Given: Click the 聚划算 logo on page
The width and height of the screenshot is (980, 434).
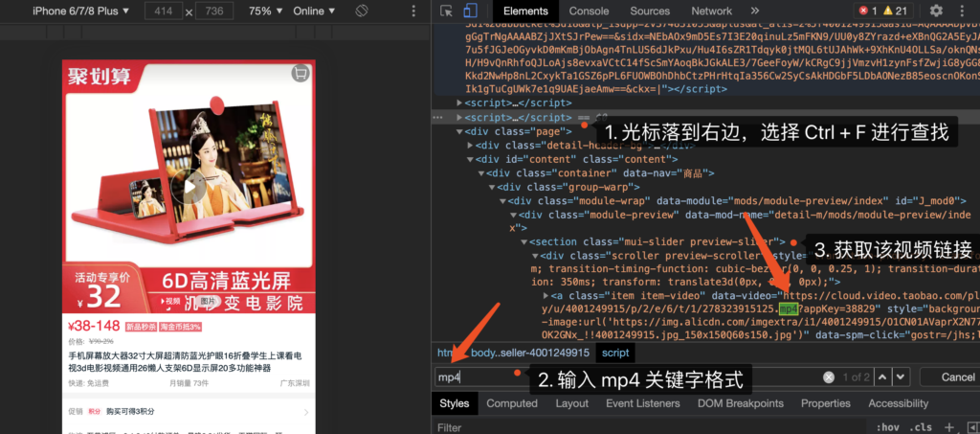Looking at the screenshot, I should (100, 77).
